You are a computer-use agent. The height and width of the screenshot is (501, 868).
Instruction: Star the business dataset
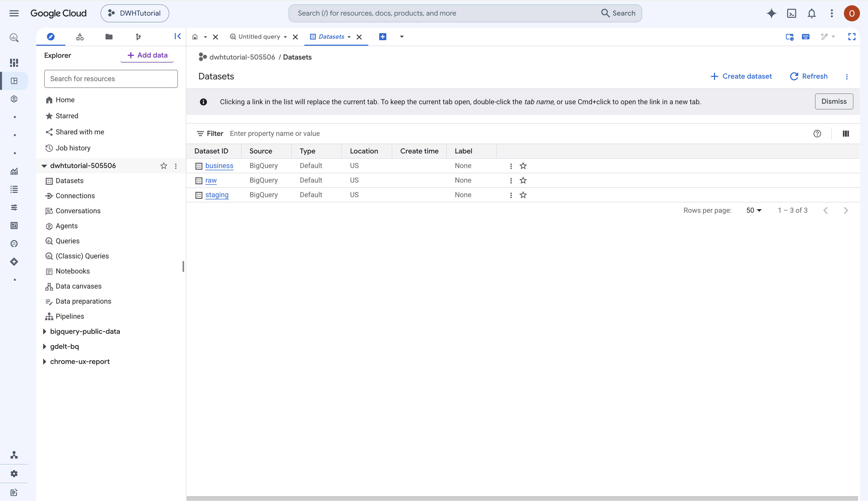coord(523,166)
